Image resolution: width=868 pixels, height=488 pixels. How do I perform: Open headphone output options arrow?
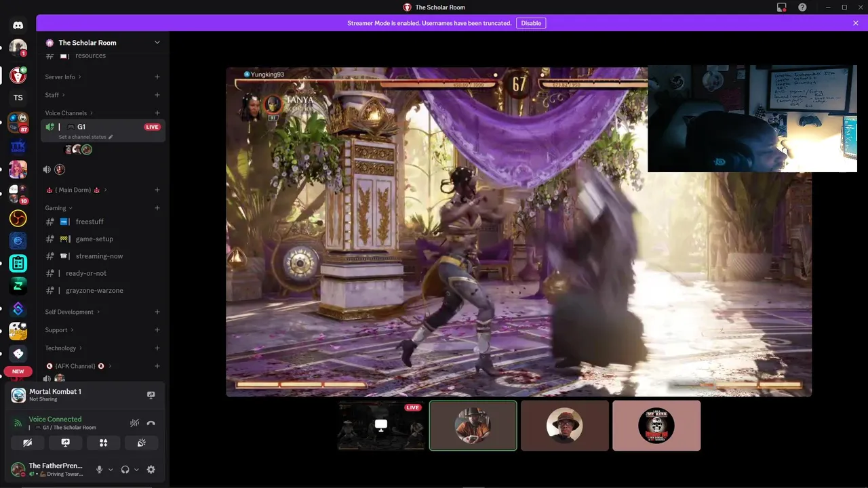click(136, 470)
